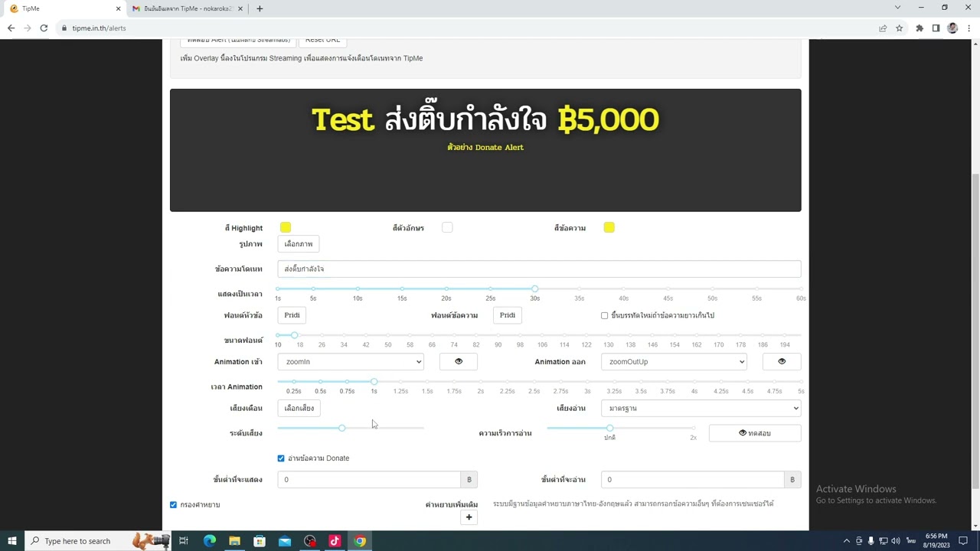Open the สี Highlight yellow color swatch
This screenshot has width=980, height=551.
click(286, 227)
